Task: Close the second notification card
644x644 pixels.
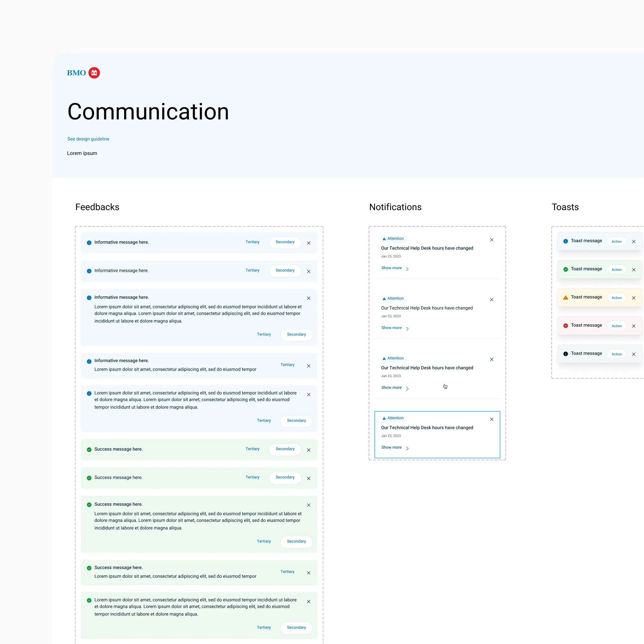Action: click(492, 300)
